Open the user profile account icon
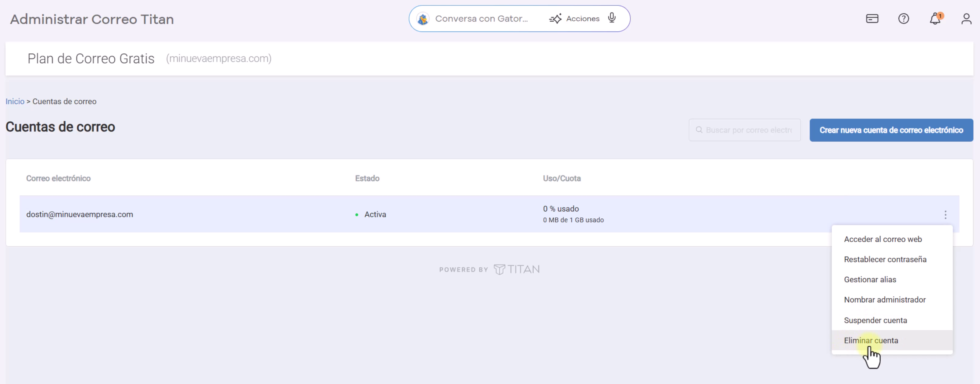980x384 pixels. tap(966, 19)
